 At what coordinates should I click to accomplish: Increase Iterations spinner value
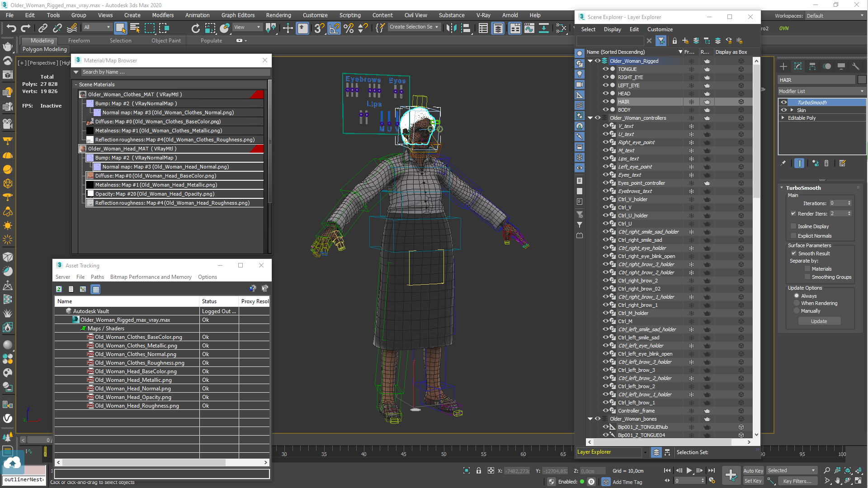coord(849,202)
